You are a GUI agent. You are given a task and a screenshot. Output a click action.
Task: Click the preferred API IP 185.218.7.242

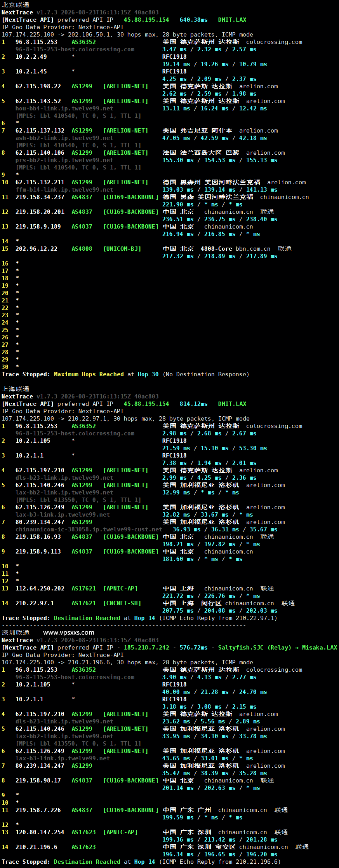(146, 648)
